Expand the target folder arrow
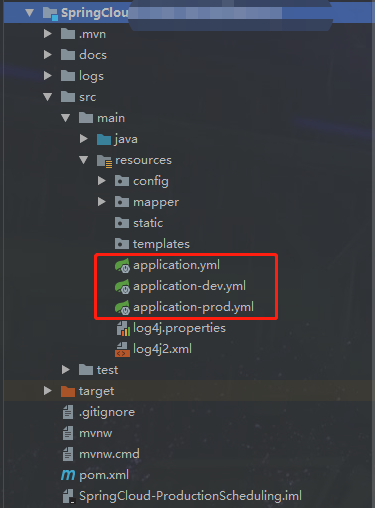 (x=48, y=391)
